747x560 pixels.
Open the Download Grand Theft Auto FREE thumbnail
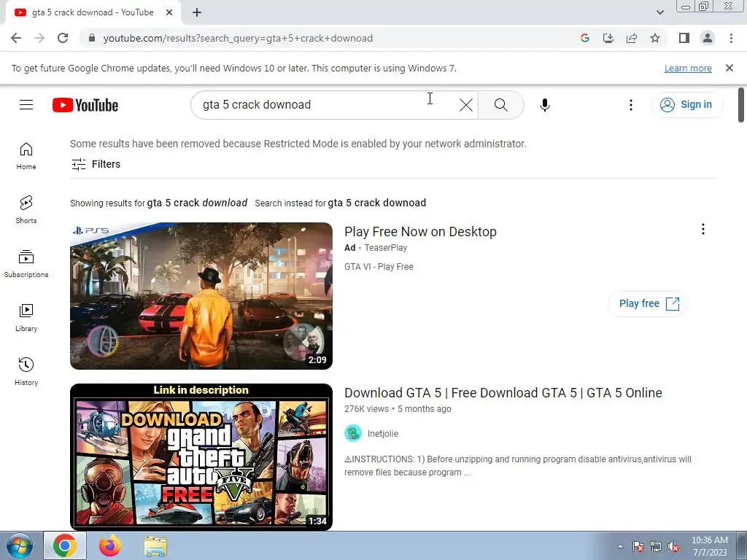pos(201,456)
